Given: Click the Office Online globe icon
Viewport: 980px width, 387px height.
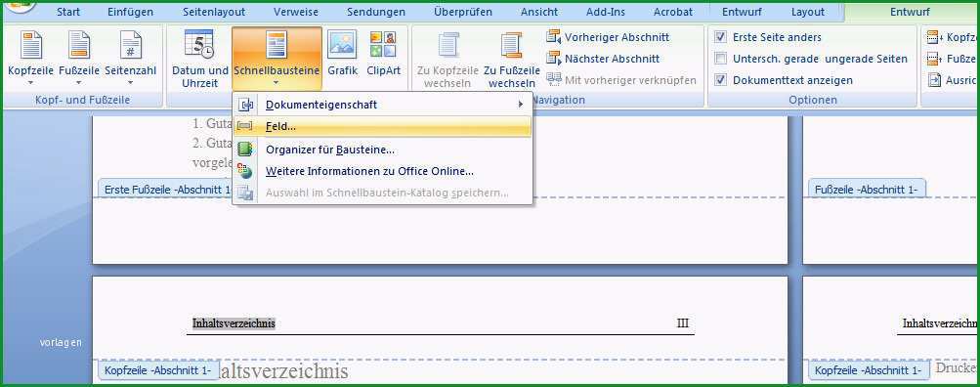Looking at the screenshot, I should (245, 171).
